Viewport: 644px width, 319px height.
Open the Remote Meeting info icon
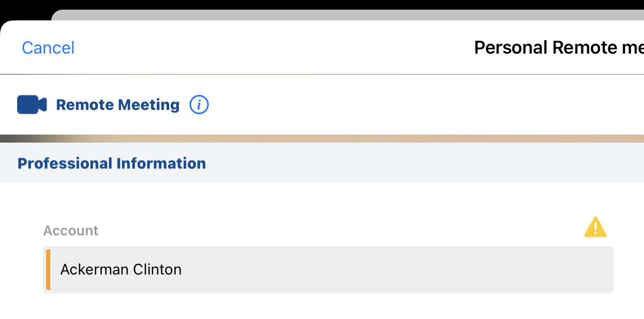pos(199,105)
